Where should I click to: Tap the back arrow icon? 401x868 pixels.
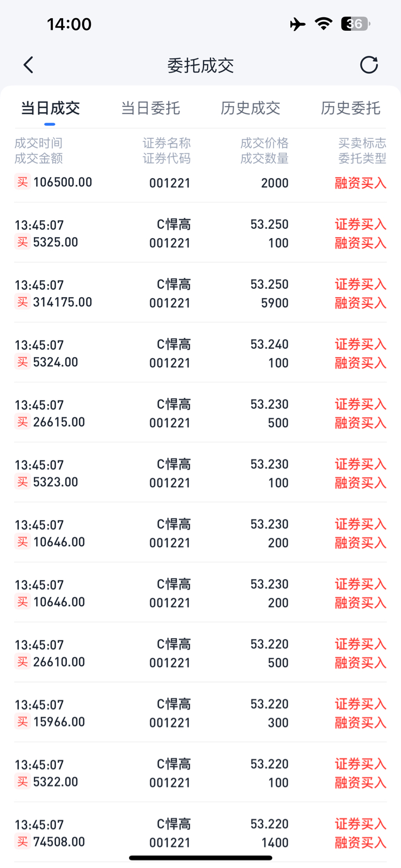(28, 65)
